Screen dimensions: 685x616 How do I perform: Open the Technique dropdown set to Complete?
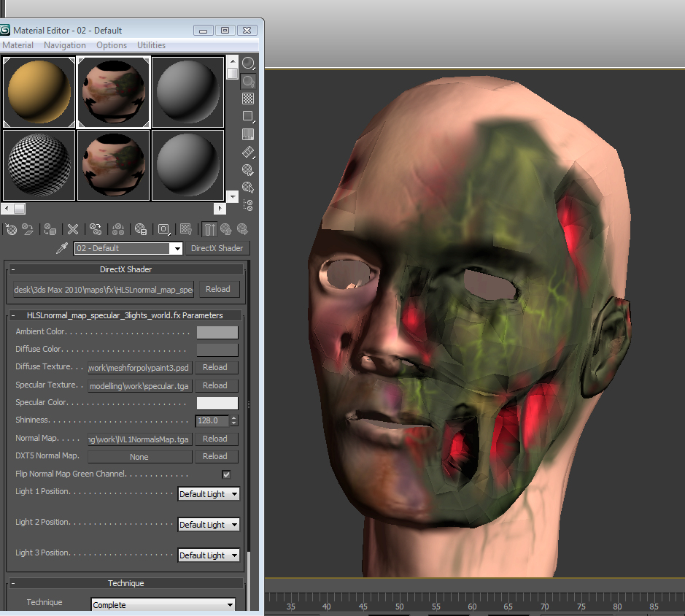[x=163, y=605]
